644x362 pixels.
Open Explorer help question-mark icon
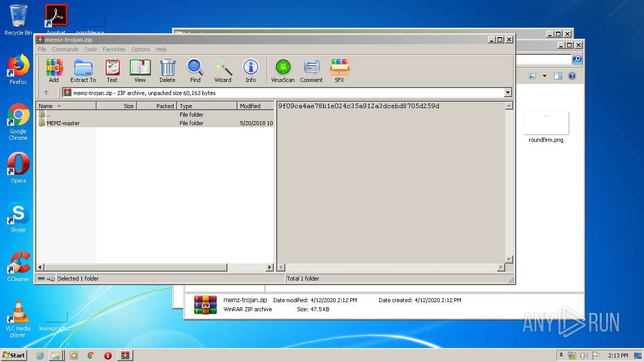point(572,76)
